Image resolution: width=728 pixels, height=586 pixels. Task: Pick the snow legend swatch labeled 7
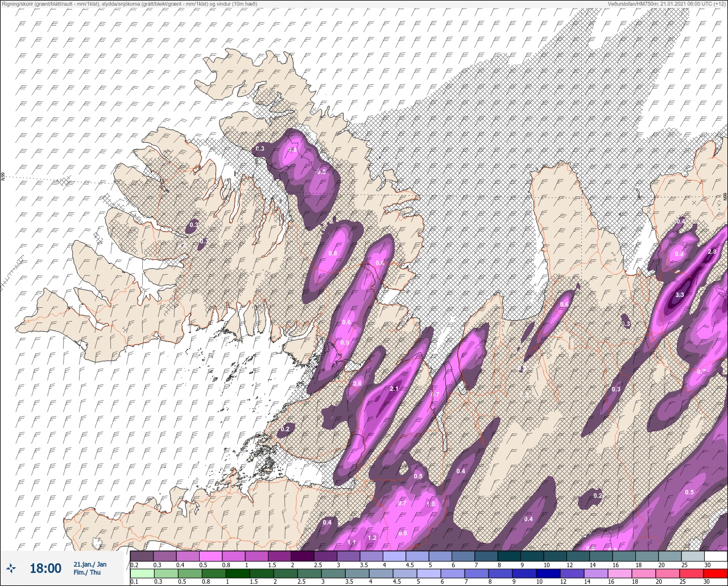tap(486, 556)
